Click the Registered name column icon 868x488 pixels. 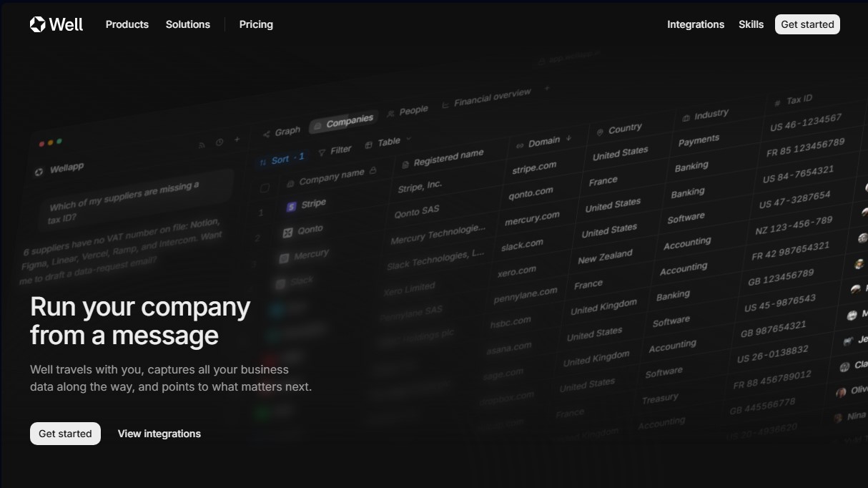click(405, 164)
